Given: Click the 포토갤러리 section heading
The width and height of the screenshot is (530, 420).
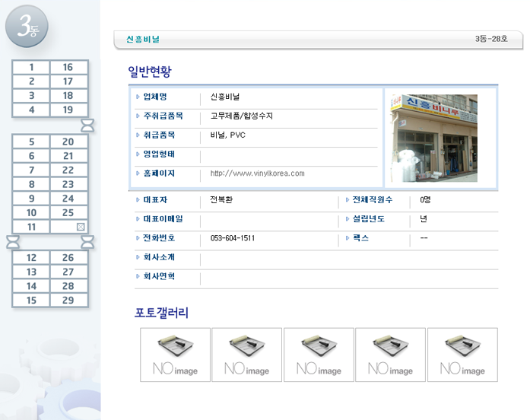Looking at the screenshot, I should pyautogui.click(x=161, y=313).
